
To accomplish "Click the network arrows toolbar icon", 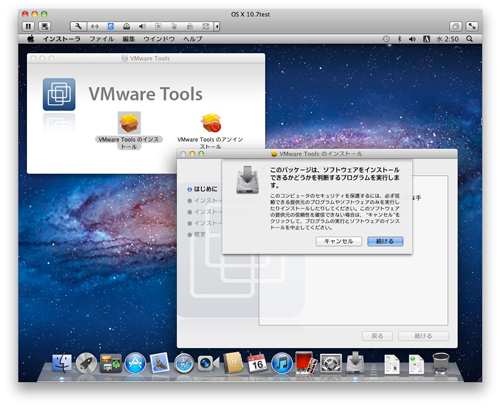I will 95,26.
